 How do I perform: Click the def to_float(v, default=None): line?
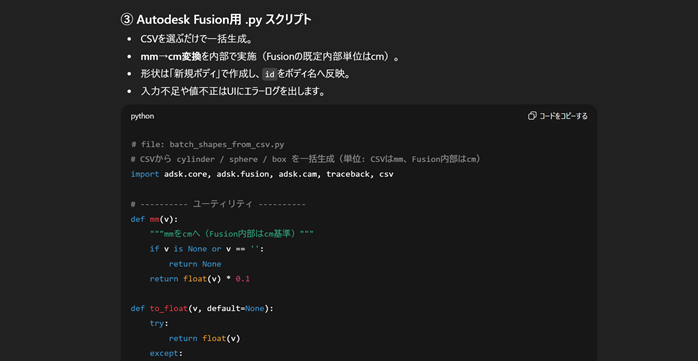click(x=203, y=308)
